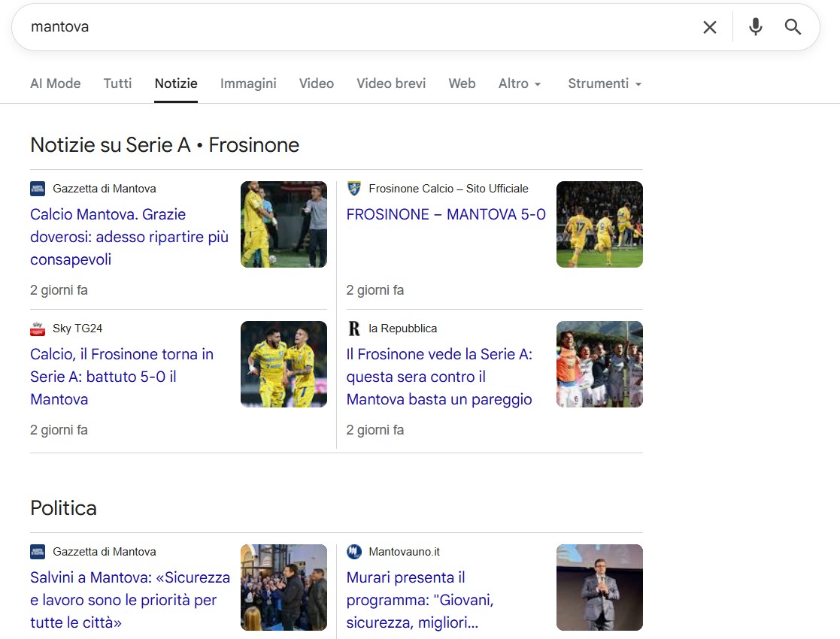Click the 2 giorni fa date under FROSINONE – MANTOVA 5-0
840x639 pixels.
(375, 290)
